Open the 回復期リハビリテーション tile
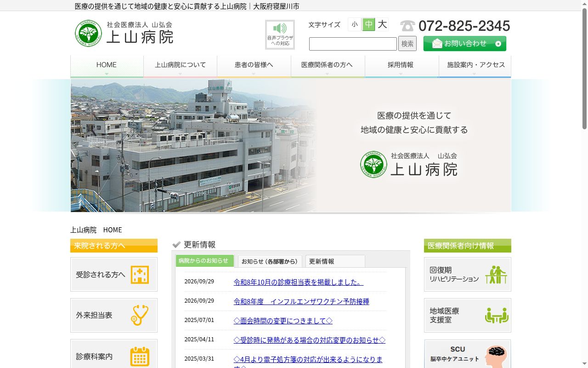 [468, 275]
